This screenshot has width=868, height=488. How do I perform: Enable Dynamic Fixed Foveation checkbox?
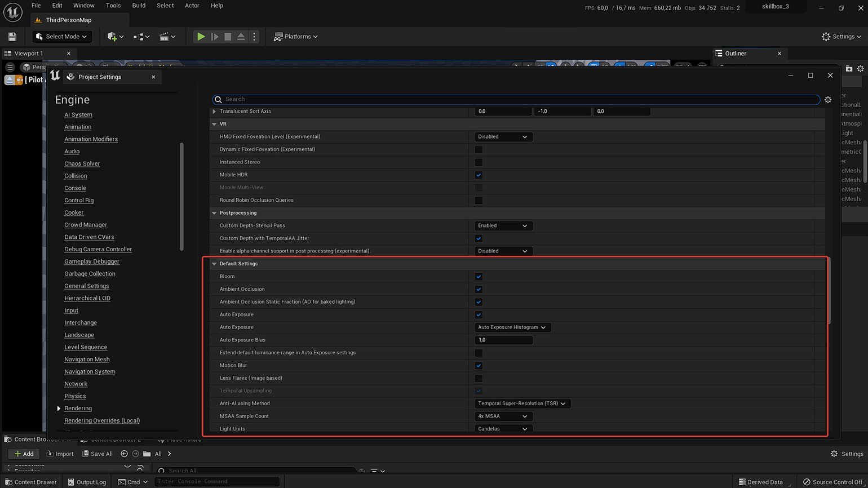tap(479, 149)
